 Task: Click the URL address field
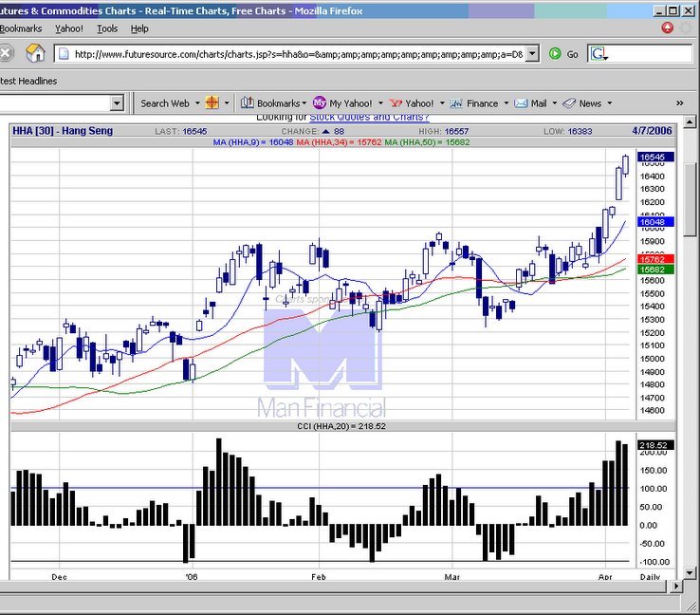[298, 54]
